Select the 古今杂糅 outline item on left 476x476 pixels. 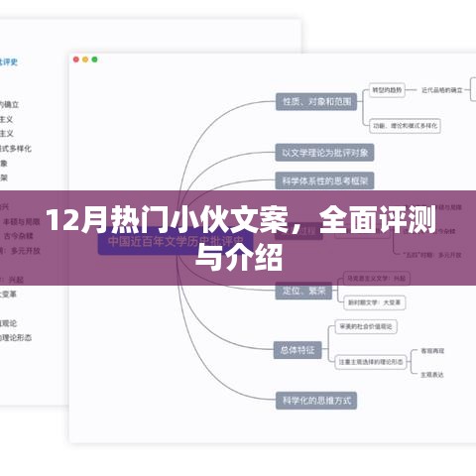pyautogui.click(x=19, y=236)
